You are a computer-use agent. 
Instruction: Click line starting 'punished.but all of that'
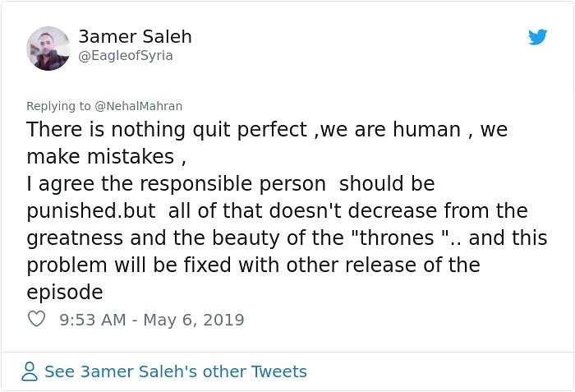pos(278,211)
